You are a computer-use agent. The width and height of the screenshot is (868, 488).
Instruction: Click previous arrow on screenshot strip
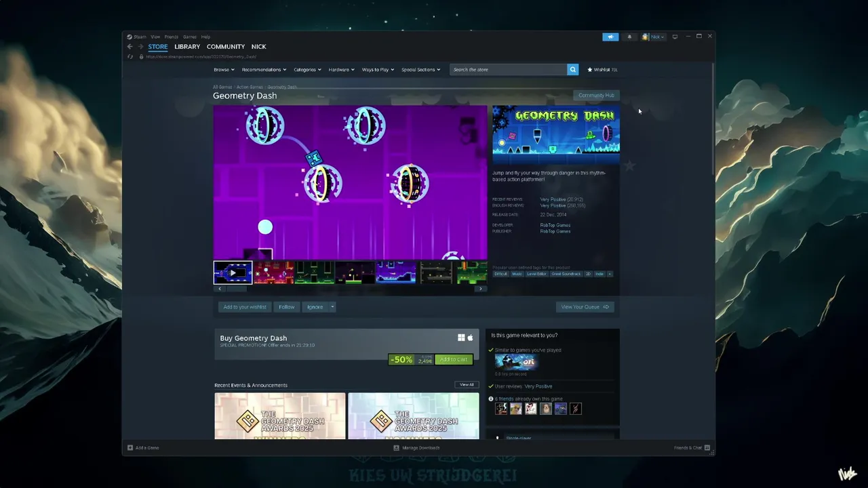(x=219, y=289)
